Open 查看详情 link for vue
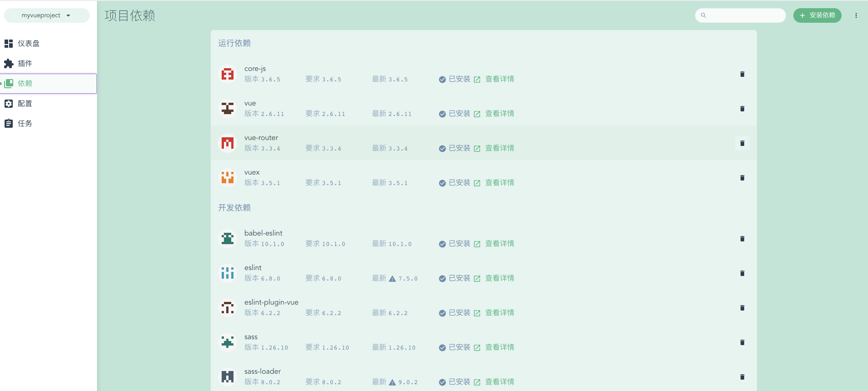The width and height of the screenshot is (868, 391). tap(494, 114)
